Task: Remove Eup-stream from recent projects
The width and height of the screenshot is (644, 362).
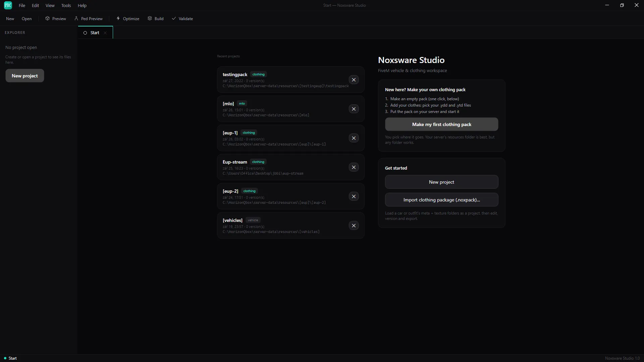Action: (x=354, y=167)
